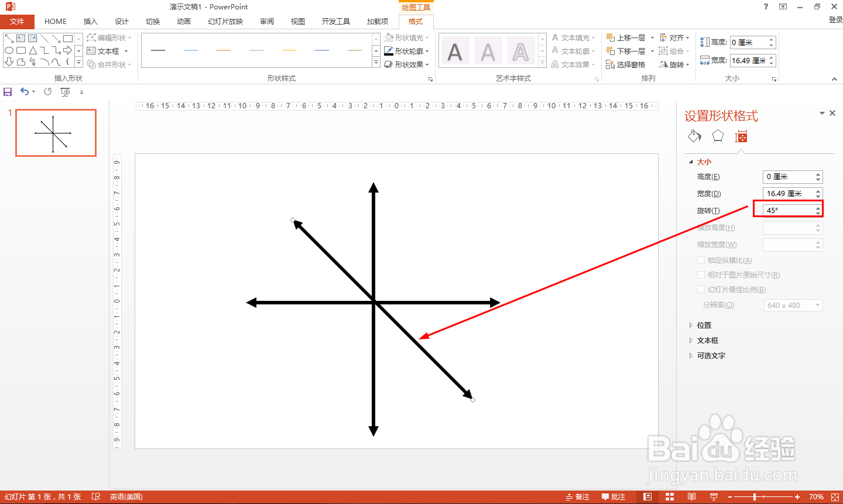Viewport: 843px width, 504px height.
Task: Open 选择窗格 selection pane
Action: 625,64
